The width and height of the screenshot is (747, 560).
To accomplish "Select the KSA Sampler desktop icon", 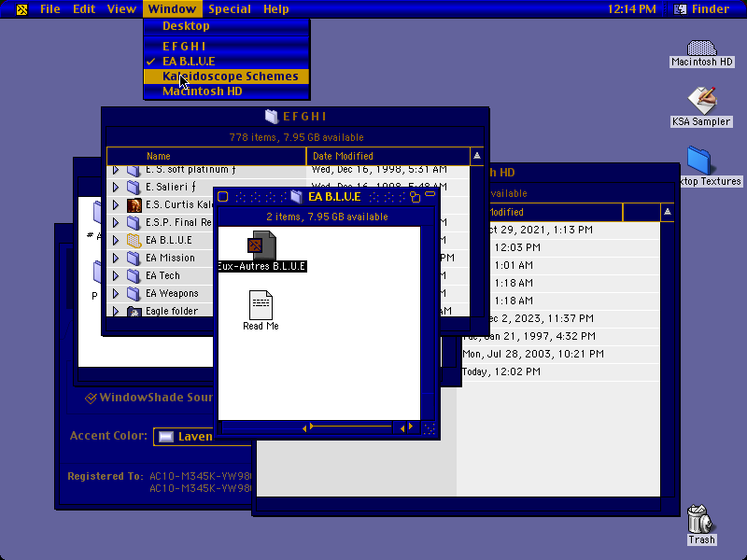I will pyautogui.click(x=702, y=101).
